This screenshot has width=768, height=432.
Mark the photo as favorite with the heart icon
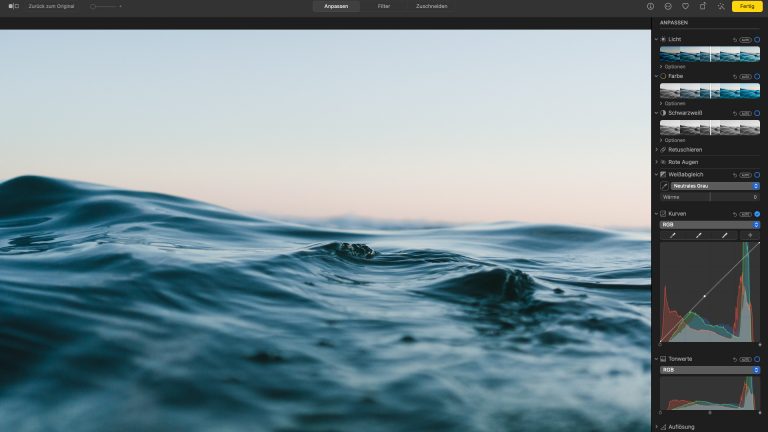pyautogui.click(x=685, y=6)
